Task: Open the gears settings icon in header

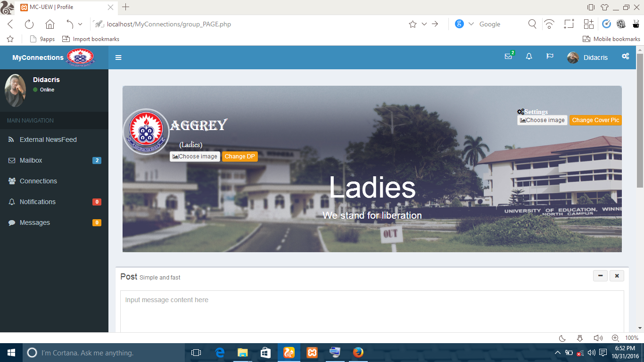Action: [x=625, y=57]
